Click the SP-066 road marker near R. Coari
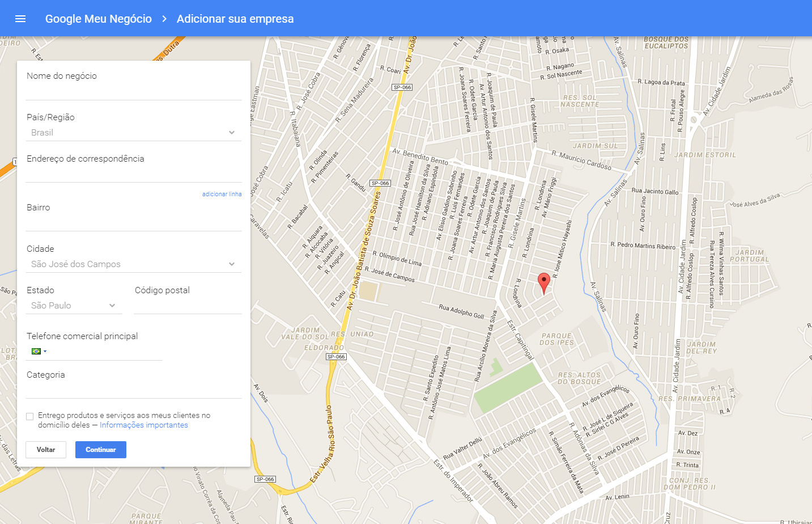Image resolution: width=812 pixels, height=524 pixels. pos(402,87)
